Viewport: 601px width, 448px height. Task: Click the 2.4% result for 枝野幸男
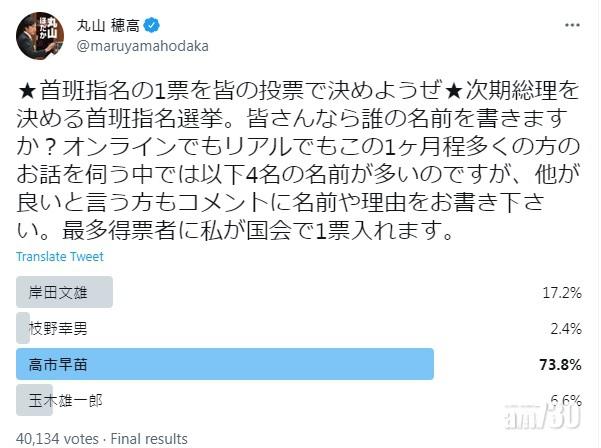coord(568,328)
